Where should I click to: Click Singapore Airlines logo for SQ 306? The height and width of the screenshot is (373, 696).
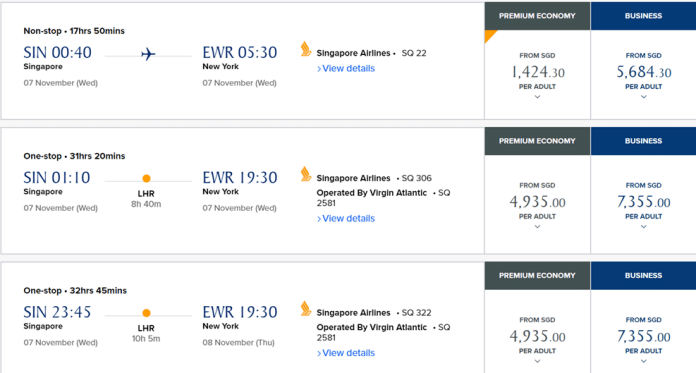pos(306,174)
